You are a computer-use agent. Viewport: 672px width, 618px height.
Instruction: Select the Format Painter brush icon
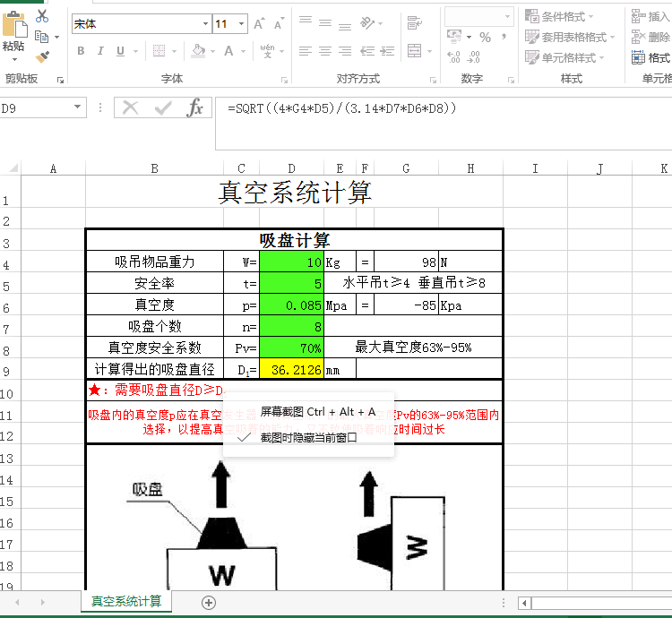(x=42, y=56)
